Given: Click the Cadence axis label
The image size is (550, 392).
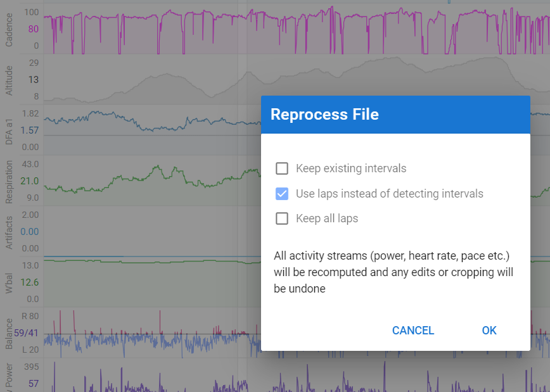Looking at the screenshot, I should [9, 30].
